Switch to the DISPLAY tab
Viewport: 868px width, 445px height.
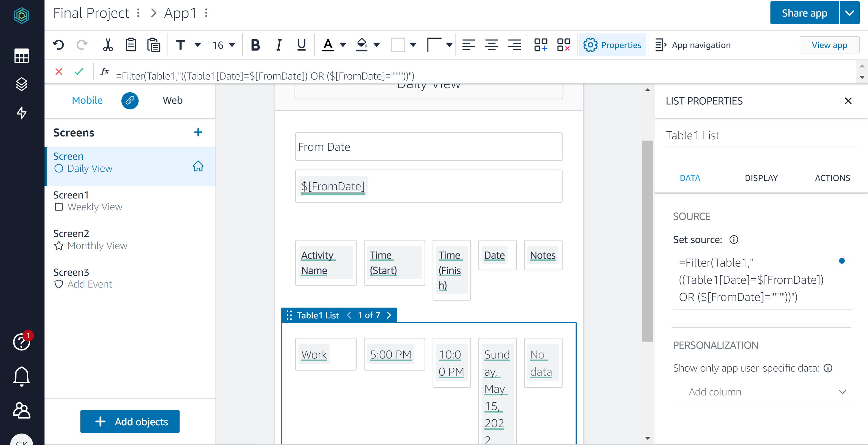(762, 178)
